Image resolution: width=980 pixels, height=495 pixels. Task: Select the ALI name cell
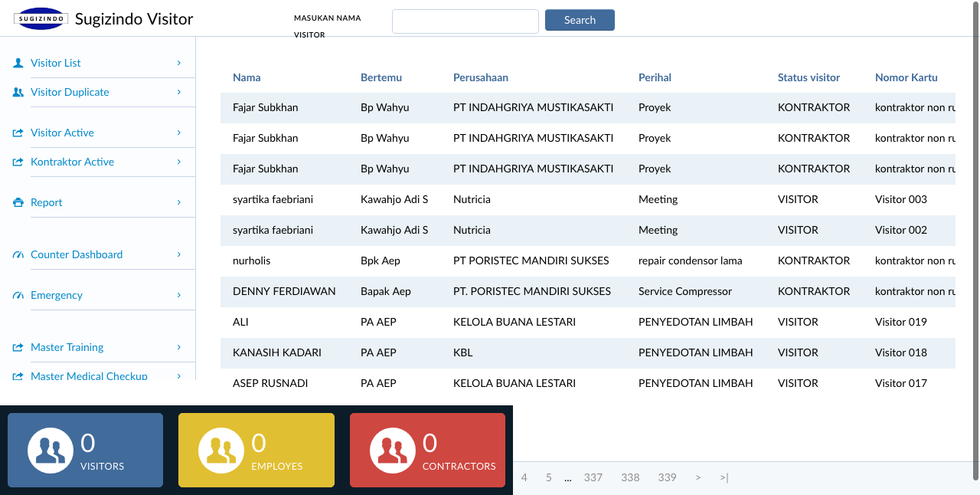pyautogui.click(x=240, y=322)
